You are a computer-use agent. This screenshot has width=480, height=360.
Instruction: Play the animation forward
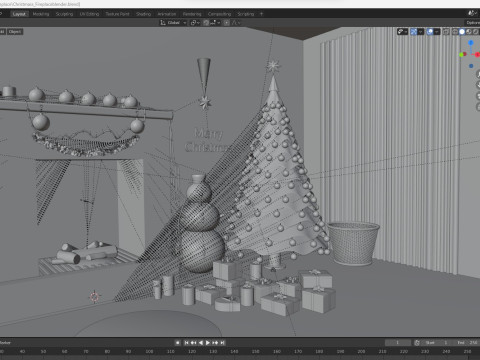[x=208, y=343]
